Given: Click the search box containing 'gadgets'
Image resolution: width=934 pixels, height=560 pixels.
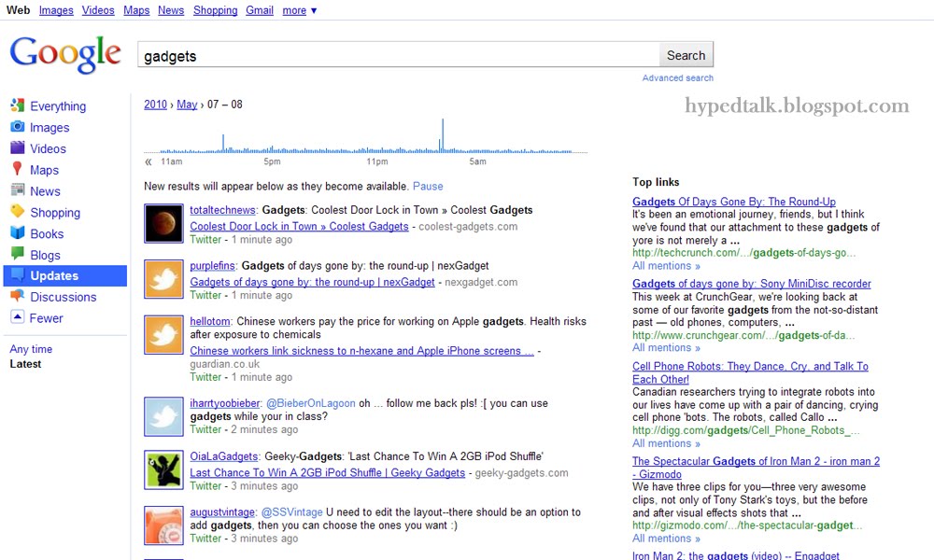Looking at the screenshot, I should point(399,55).
